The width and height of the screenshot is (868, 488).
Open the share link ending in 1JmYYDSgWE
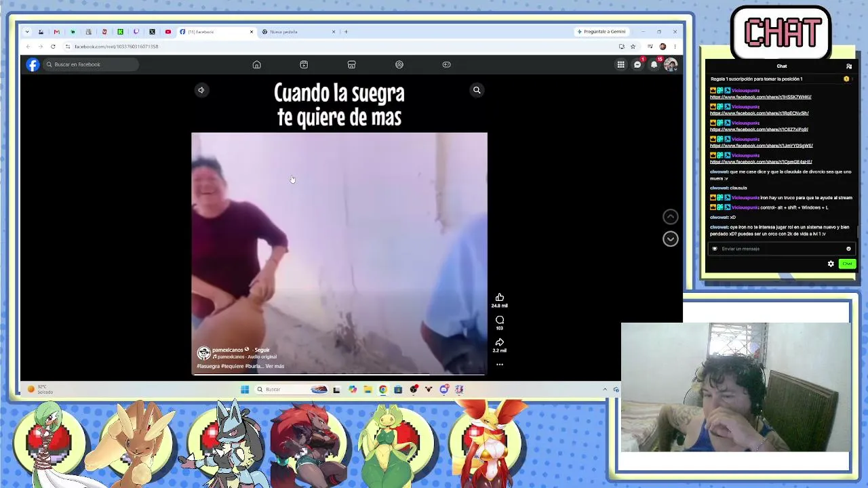pyautogui.click(x=762, y=146)
